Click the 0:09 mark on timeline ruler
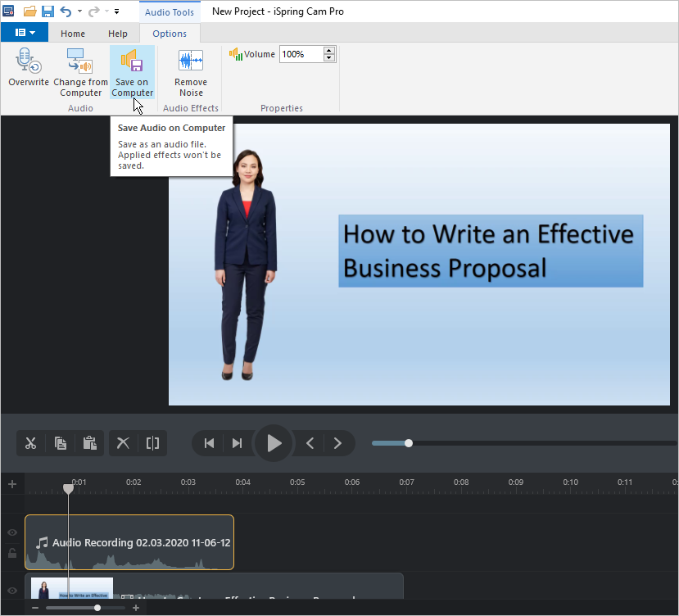The height and width of the screenshot is (616, 679). click(516, 482)
